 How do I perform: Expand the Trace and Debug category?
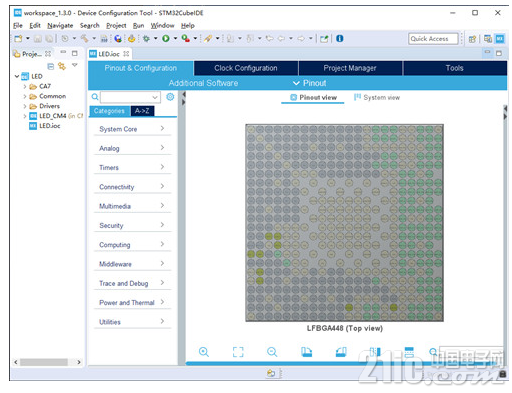pyautogui.click(x=132, y=283)
